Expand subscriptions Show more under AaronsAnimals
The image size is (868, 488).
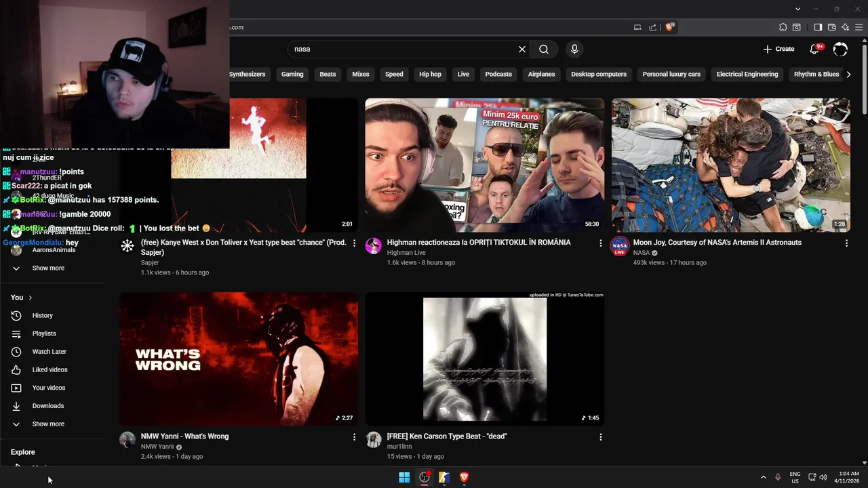coord(47,268)
